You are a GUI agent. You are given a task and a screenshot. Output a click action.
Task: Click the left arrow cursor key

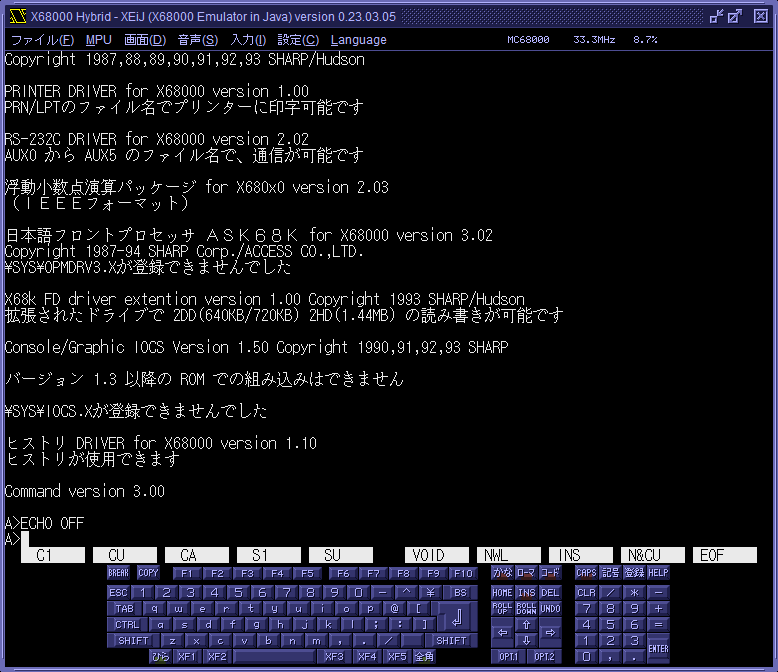coord(503,632)
